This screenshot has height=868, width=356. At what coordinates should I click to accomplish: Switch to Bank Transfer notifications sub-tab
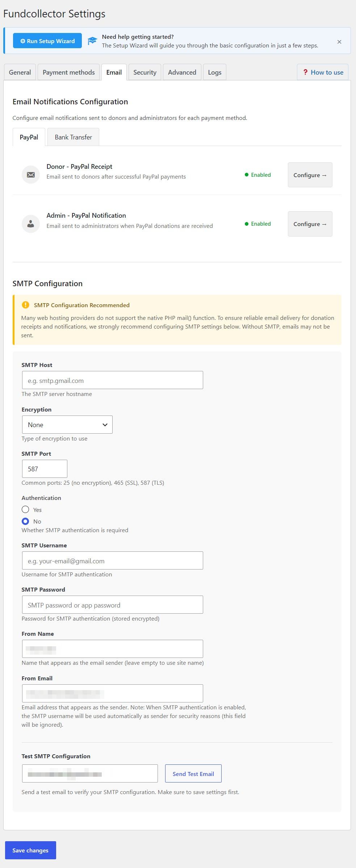74,137
